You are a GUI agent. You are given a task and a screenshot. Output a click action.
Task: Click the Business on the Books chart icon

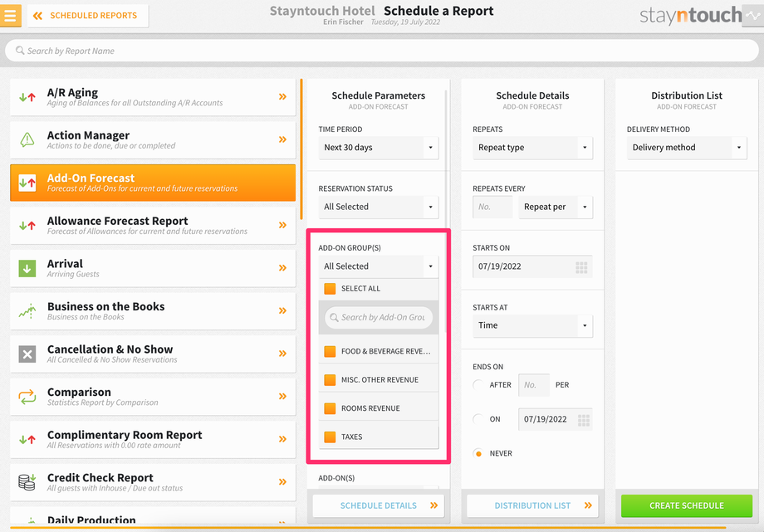pos(27,311)
